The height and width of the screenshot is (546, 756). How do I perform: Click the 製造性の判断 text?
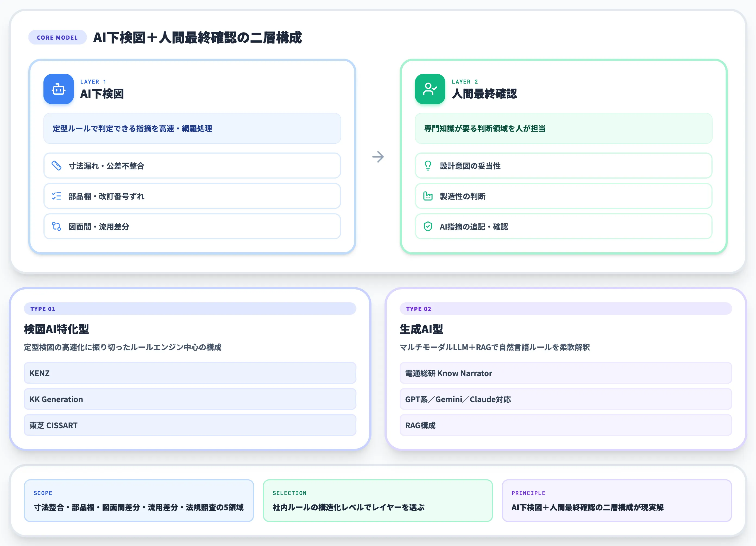[x=462, y=196]
